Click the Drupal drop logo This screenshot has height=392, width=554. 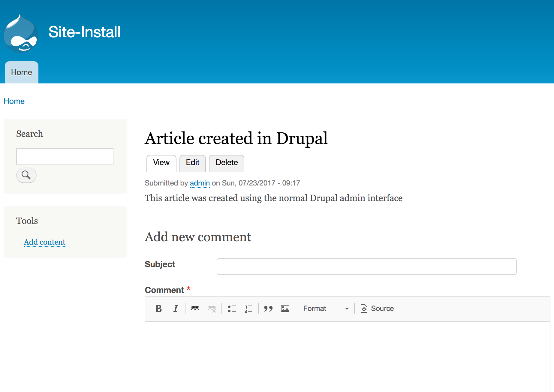(x=21, y=33)
